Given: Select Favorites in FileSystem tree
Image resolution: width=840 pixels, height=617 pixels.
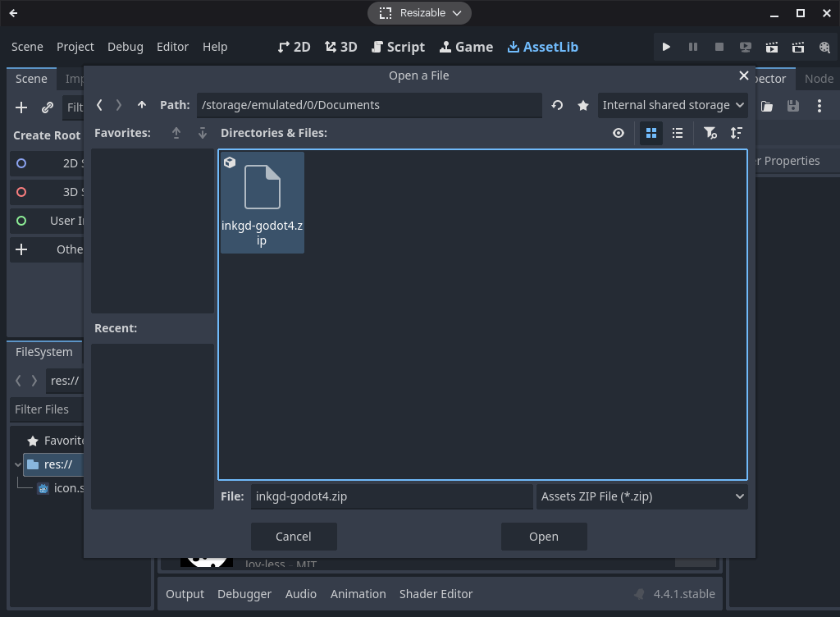Looking at the screenshot, I should point(57,441).
